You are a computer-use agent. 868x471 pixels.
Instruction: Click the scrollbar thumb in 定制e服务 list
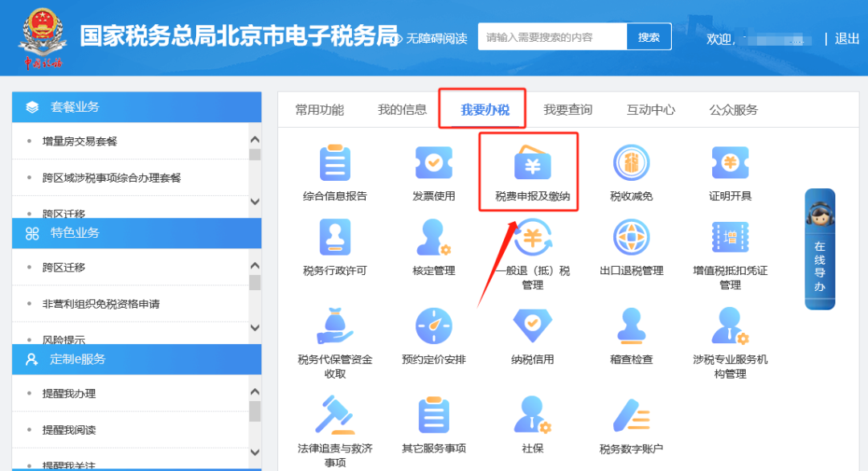(x=255, y=412)
